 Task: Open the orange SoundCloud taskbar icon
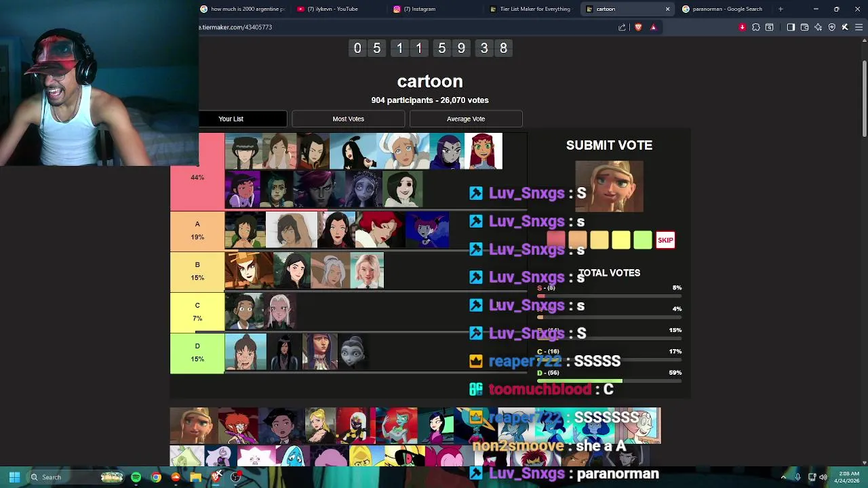click(x=176, y=477)
